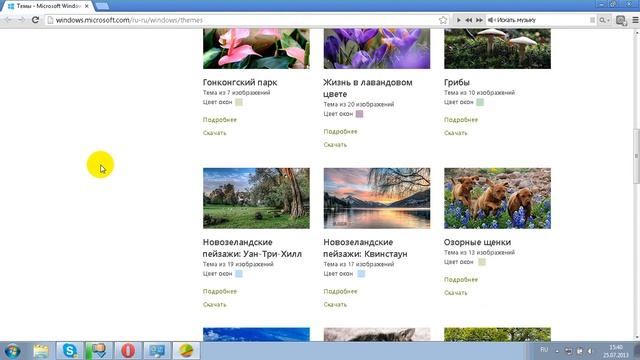Open the Chrome main menu

tap(635, 20)
